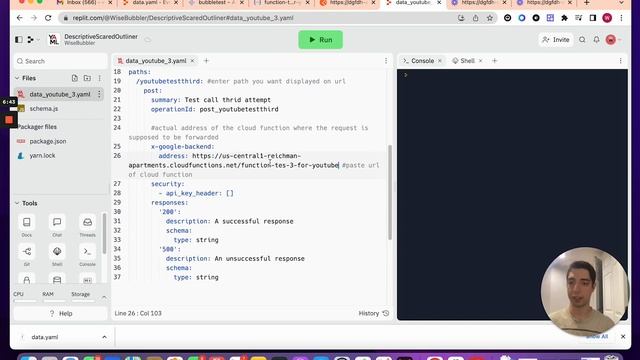Click 'operationId' on line 22
The height and width of the screenshot is (360, 640).
171,109
